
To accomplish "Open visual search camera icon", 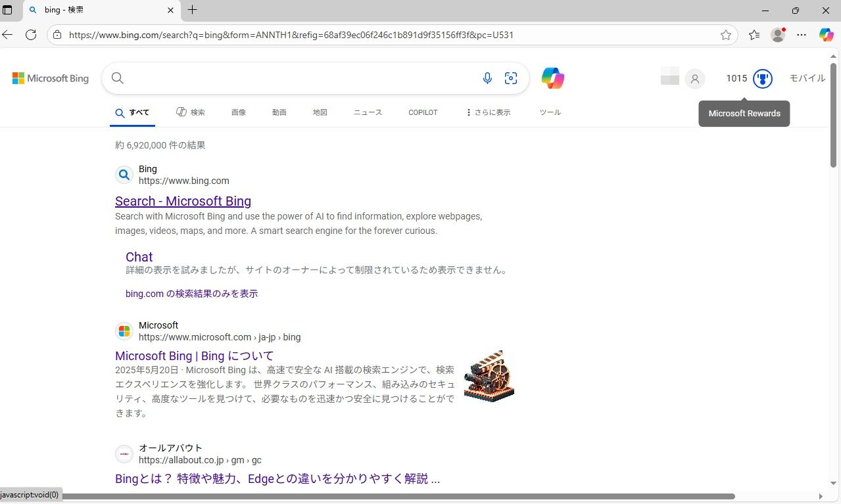I will (x=511, y=78).
